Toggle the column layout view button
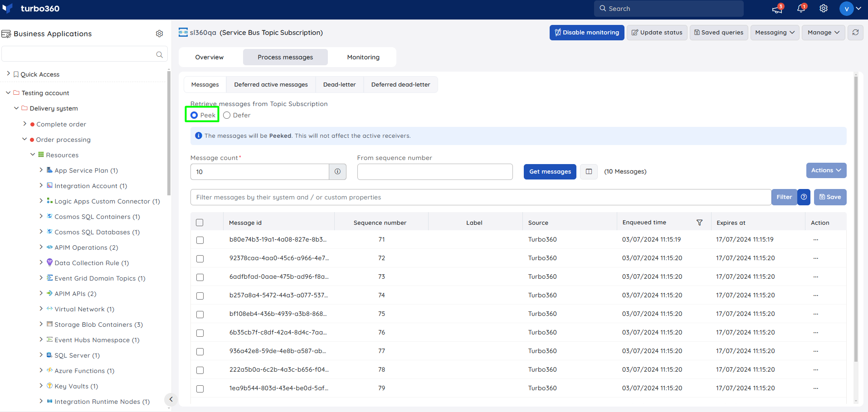The image size is (868, 412). coord(589,171)
